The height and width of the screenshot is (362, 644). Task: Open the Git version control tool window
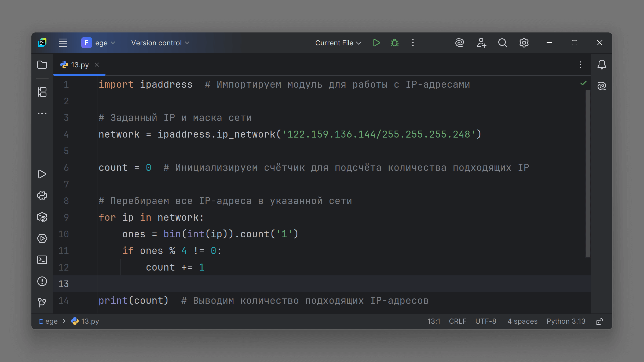(x=42, y=303)
